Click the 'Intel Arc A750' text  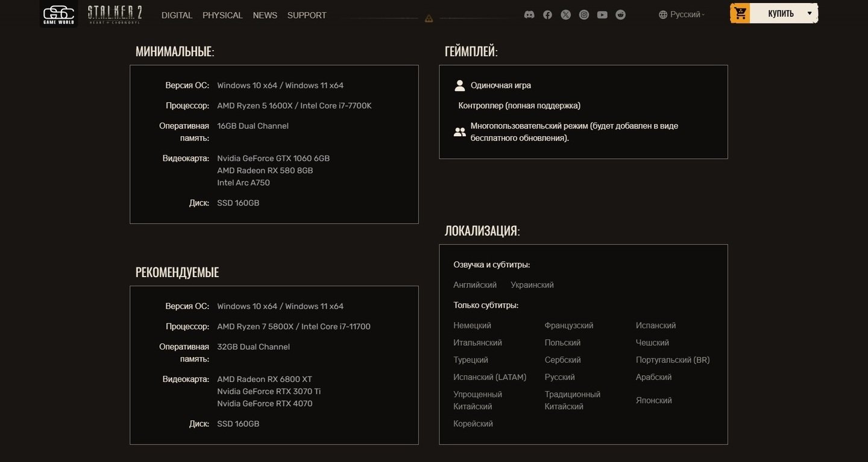coord(244,183)
